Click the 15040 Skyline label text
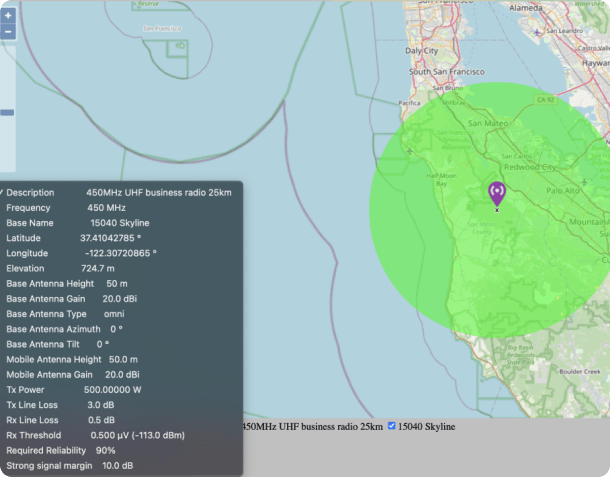 [x=427, y=427]
